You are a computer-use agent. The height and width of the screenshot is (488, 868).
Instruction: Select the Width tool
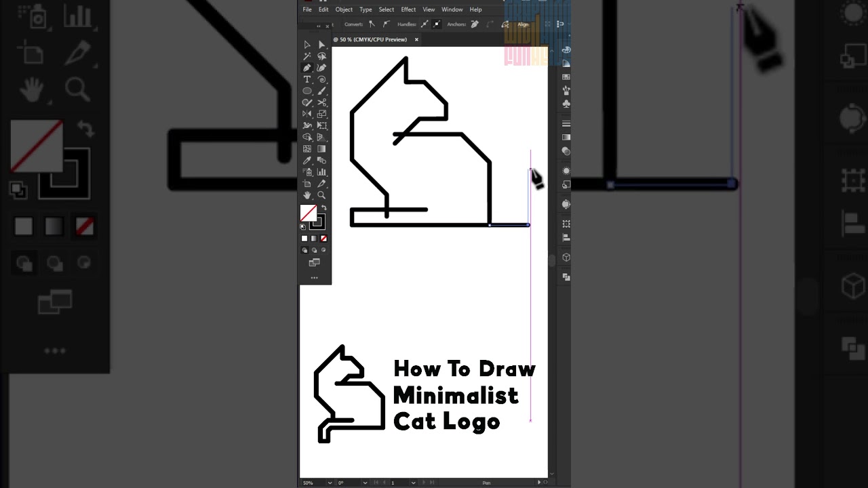pos(307,125)
